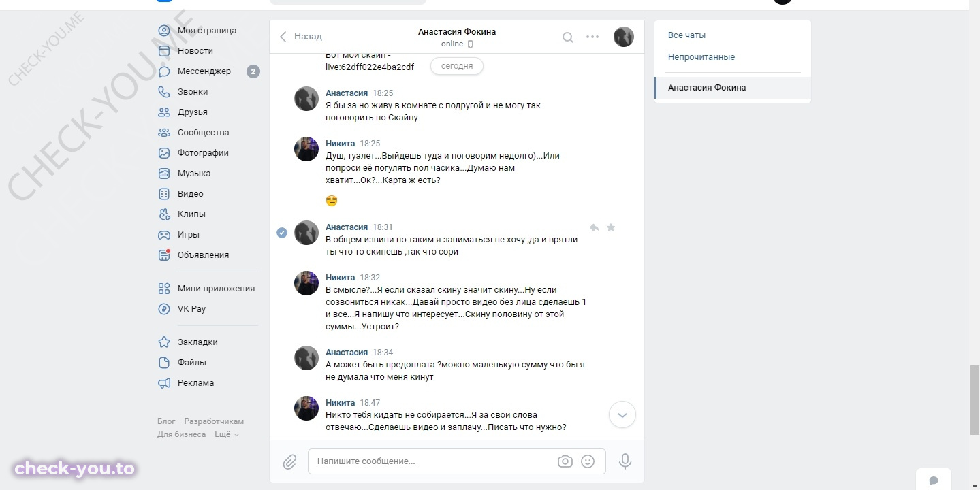The height and width of the screenshot is (490, 980).
Task: Click the Новости newspaper icon
Action: pos(164,51)
